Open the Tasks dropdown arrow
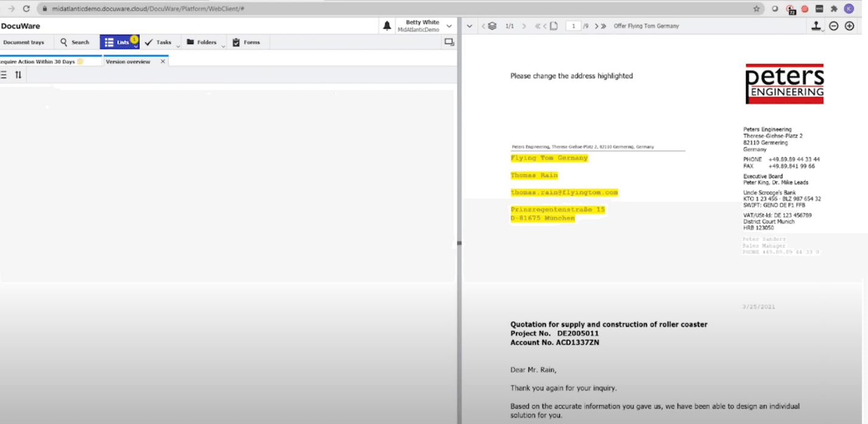The width and height of the screenshot is (868, 424). 178,46
